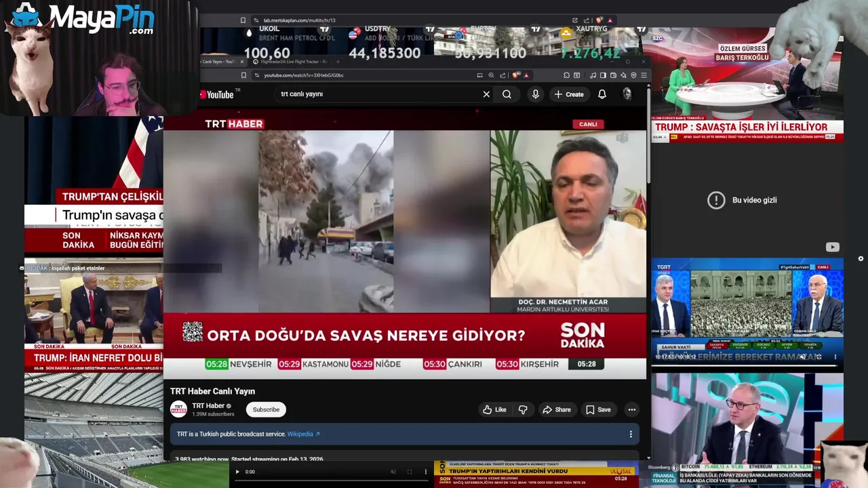Open the VPN shield icon in toolbar
Viewport: 868px width, 488px height.
[x=633, y=75]
